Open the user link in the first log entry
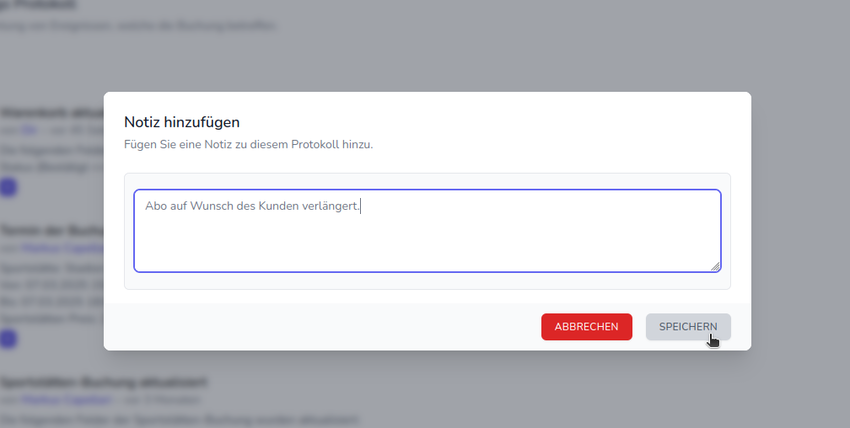This screenshot has height=428, width=850. pos(30,130)
